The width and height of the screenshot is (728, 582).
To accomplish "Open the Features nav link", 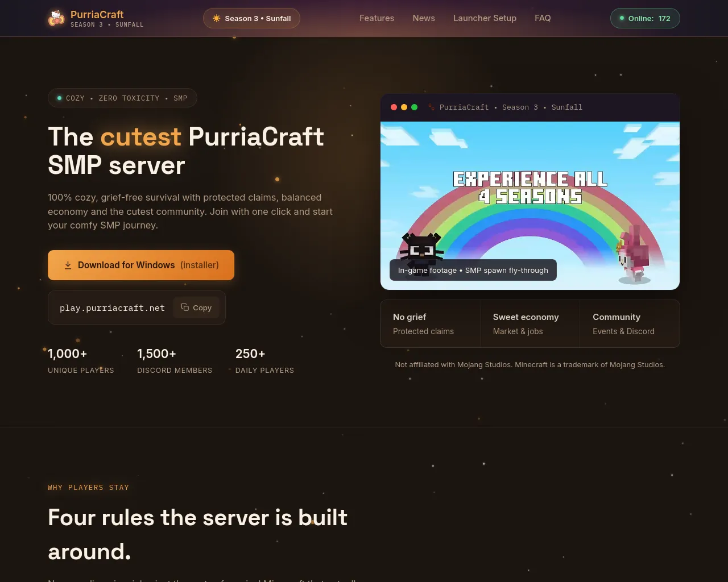I will click(x=377, y=18).
